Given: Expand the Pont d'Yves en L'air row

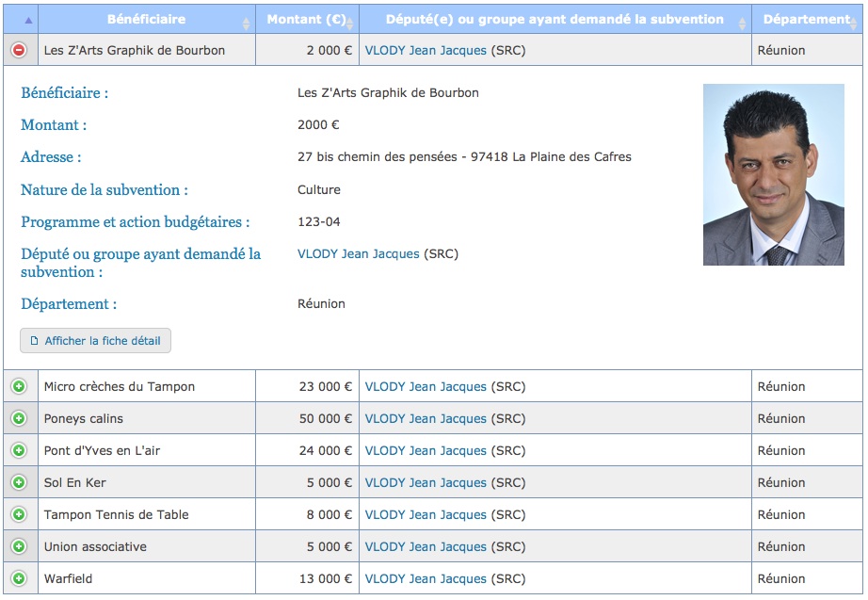Looking at the screenshot, I should (19, 450).
